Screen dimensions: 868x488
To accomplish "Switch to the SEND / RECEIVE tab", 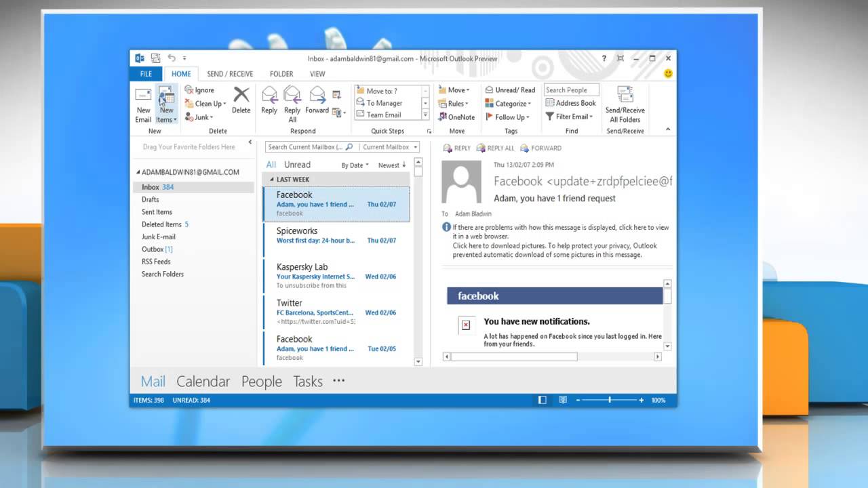I will (230, 74).
